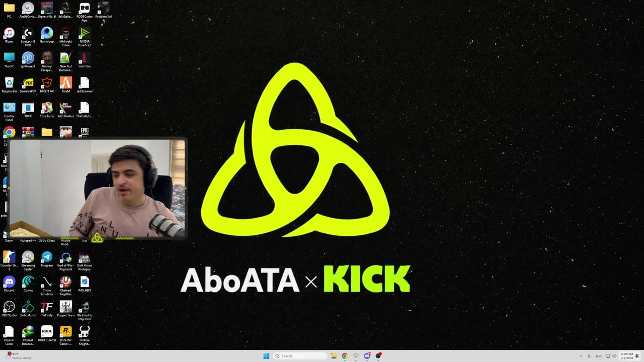
Task: Switch the ENG input language
Action: point(599,356)
